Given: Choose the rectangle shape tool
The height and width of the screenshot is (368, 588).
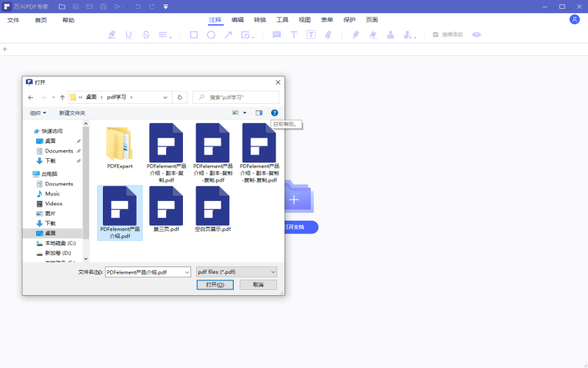Looking at the screenshot, I should pyautogui.click(x=194, y=35).
